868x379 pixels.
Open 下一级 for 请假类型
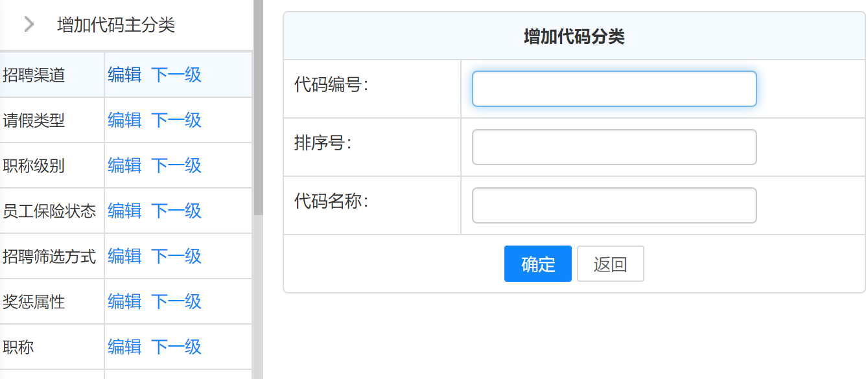click(176, 121)
